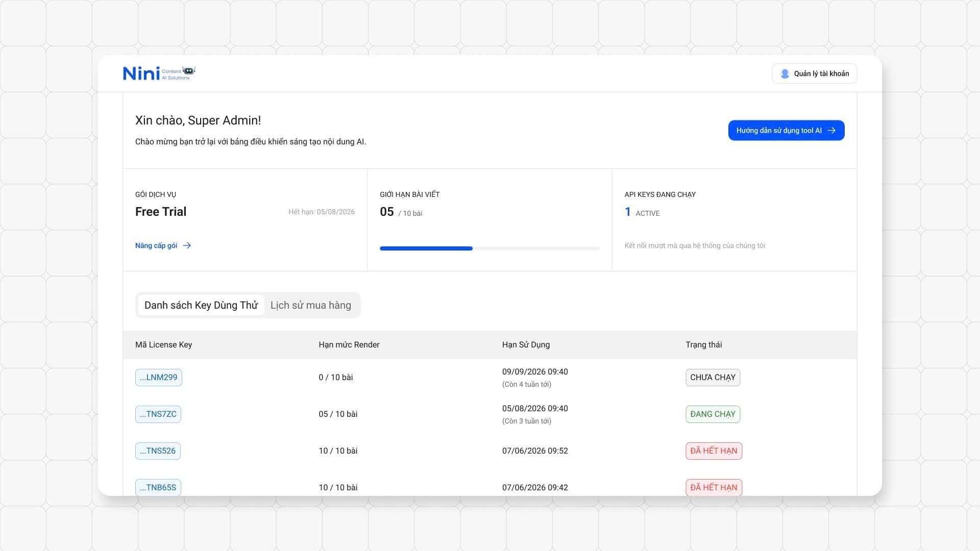The width and height of the screenshot is (980, 551).
Task: Click expiry date 05/08/2026 09:40
Action: coord(535,409)
